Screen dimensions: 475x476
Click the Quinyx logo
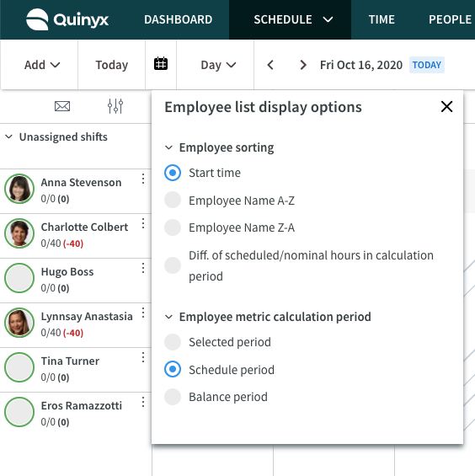coord(67,19)
